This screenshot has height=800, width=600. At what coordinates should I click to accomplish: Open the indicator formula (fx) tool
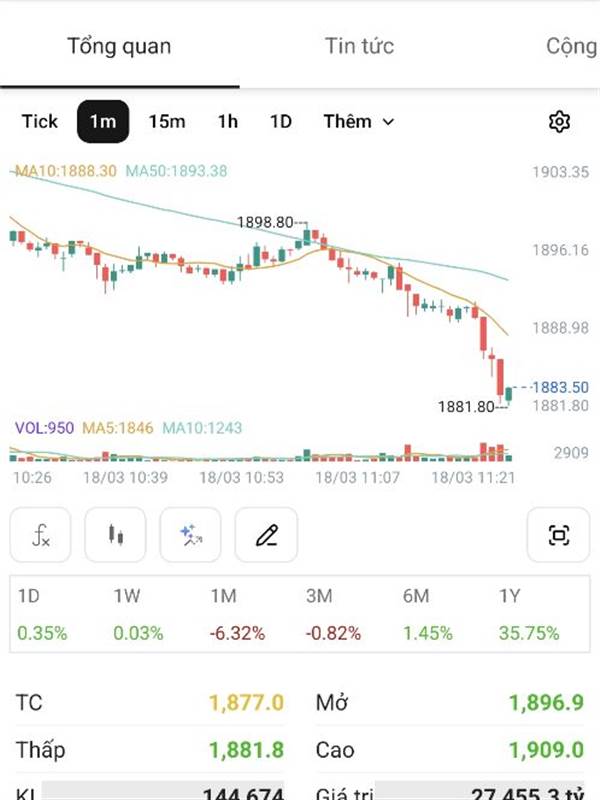coord(41,535)
